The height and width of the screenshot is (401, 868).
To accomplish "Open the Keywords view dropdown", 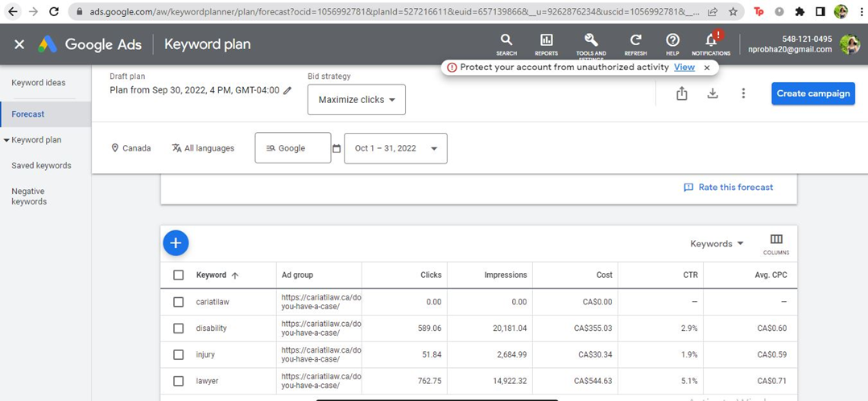I will tap(717, 244).
